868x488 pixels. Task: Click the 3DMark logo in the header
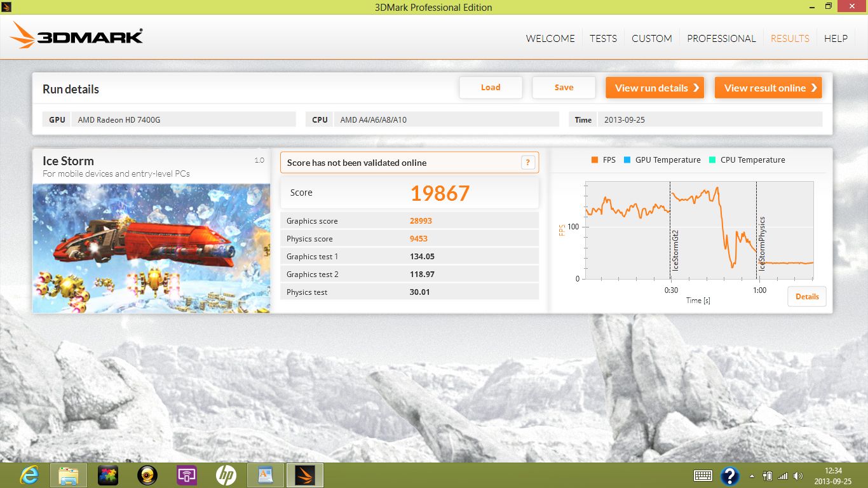[76, 36]
